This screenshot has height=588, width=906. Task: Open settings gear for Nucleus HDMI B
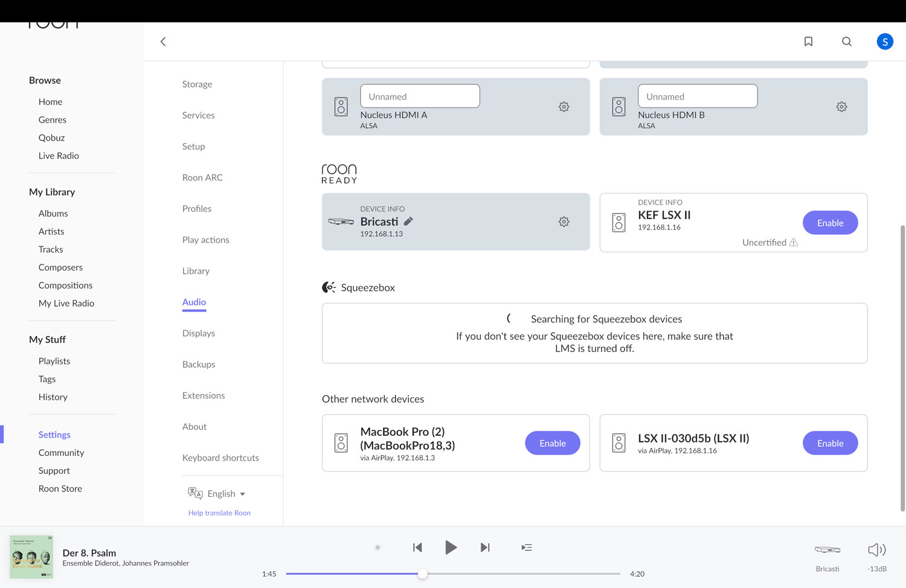pos(841,107)
